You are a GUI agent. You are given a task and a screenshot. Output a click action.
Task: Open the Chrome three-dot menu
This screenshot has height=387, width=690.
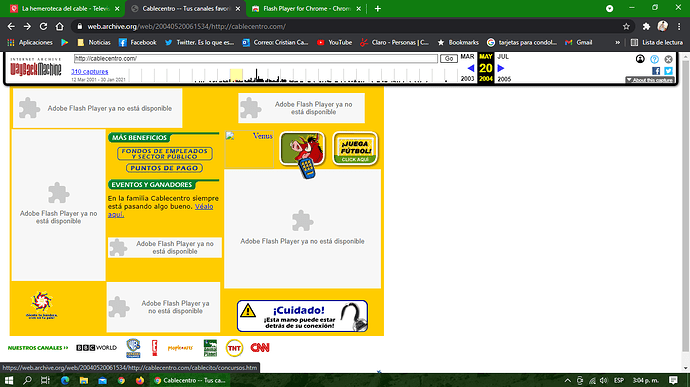679,26
